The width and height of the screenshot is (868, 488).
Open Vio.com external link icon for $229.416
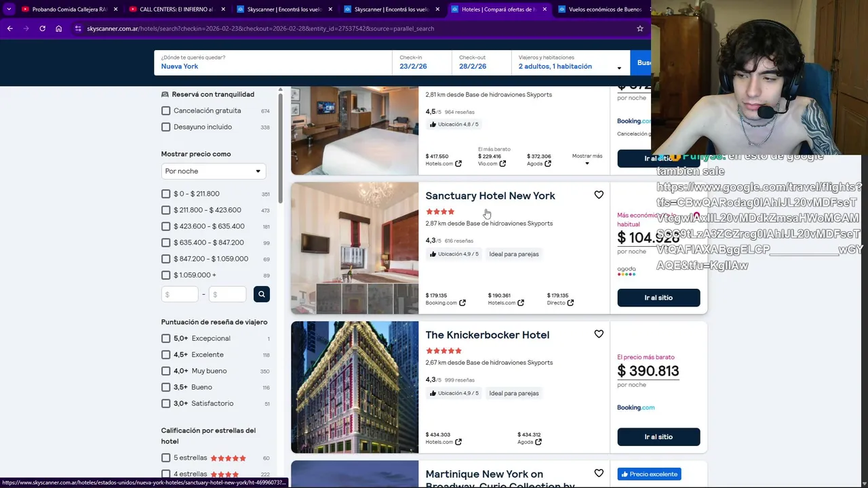point(502,163)
